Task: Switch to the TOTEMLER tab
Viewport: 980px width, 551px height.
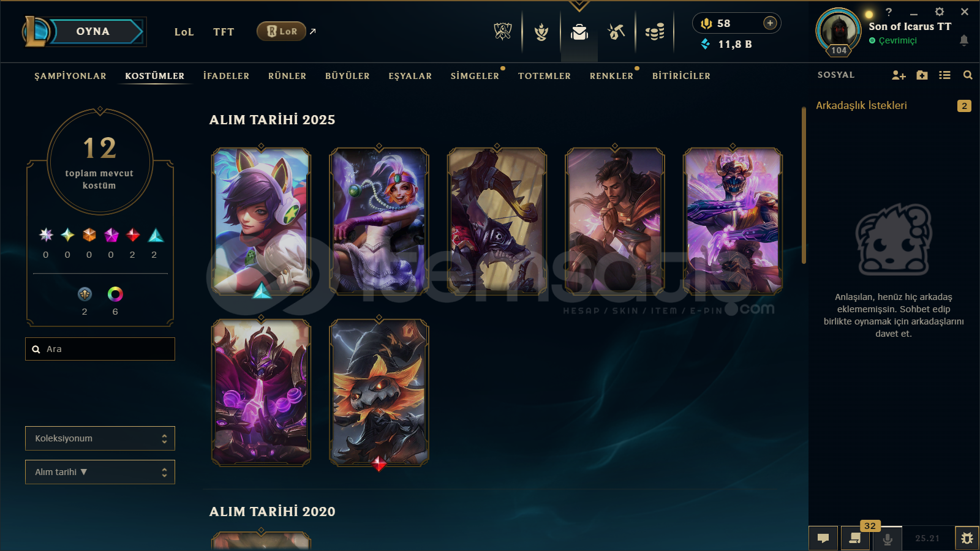Action: 545,76
